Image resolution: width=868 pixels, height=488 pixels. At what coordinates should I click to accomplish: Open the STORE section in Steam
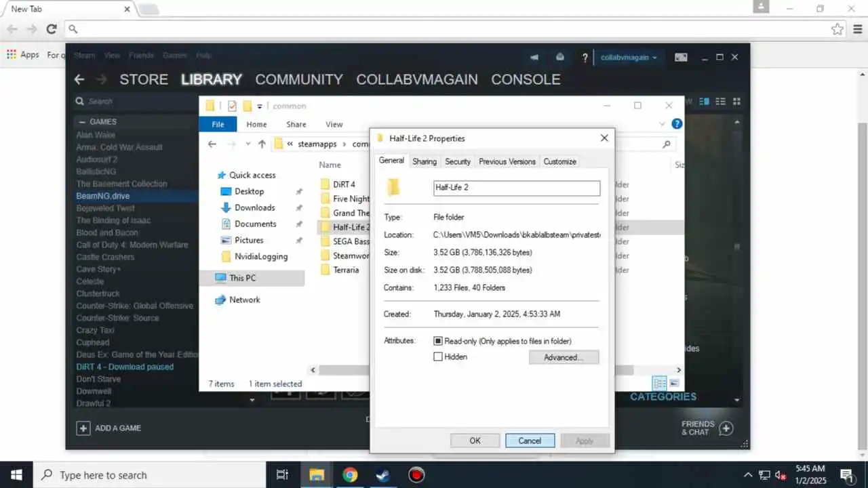[x=144, y=79]
